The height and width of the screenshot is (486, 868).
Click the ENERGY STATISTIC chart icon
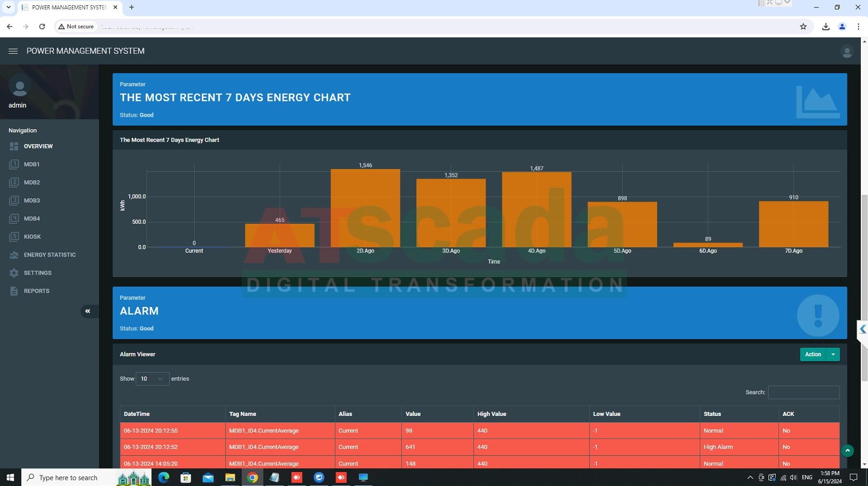[x=14, y=255]
